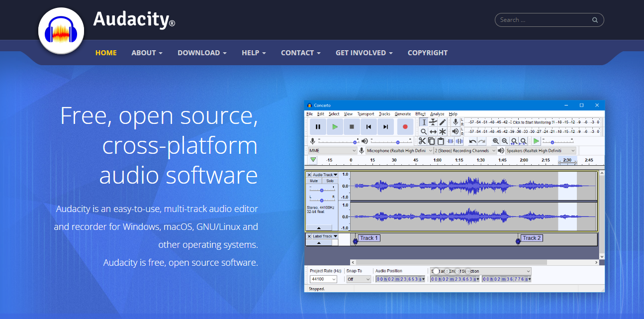Select the magnifier Zoom tool
The image size is (644, 319).
coord(424,131)
